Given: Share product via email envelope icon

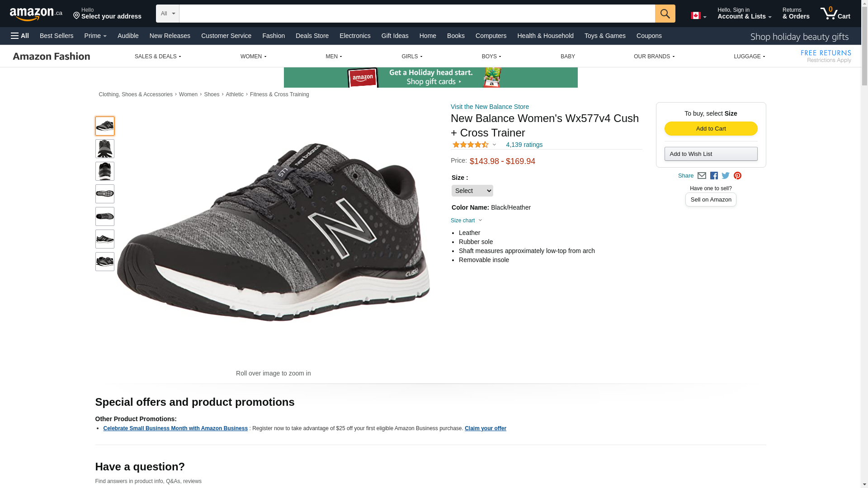Looking at the screenshot, I should point(702,176).
